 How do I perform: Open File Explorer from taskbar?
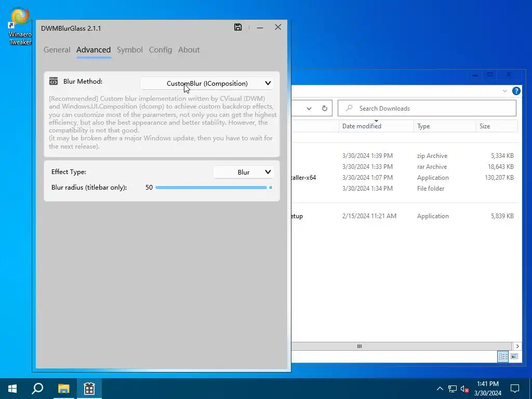(x=63, y=389)
